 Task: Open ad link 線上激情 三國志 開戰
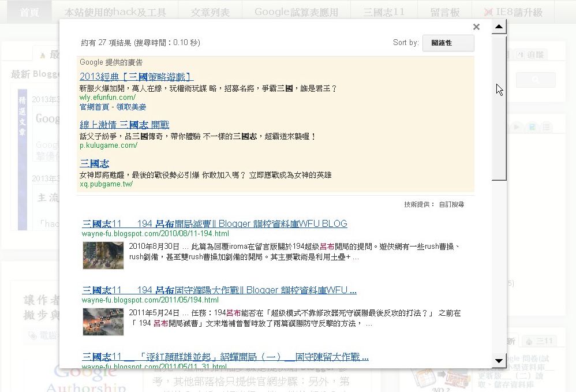point(124,125)
